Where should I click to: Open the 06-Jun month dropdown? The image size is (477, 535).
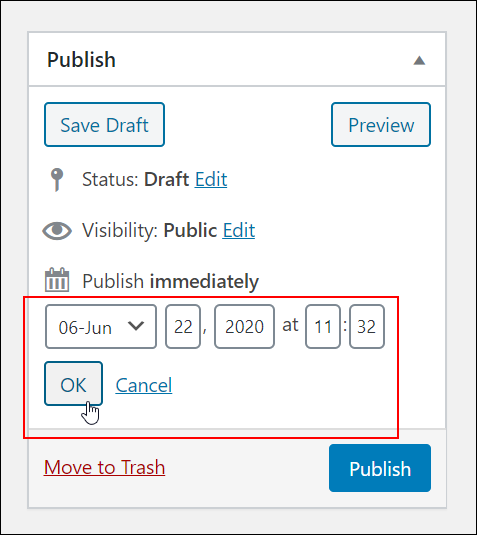click(x=101, y=327)
